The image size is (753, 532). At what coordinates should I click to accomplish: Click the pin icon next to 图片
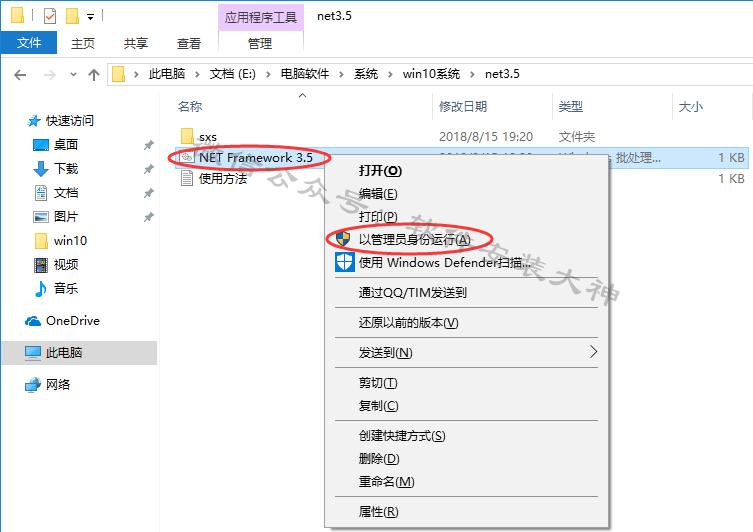149,217
